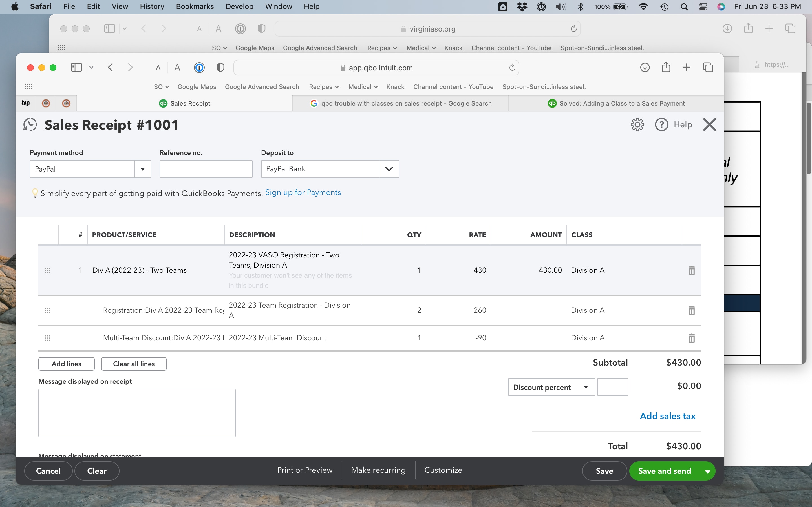Delete the Div A line item with trash icon
The height and width of the screenshot is (507, 812).
692,270
